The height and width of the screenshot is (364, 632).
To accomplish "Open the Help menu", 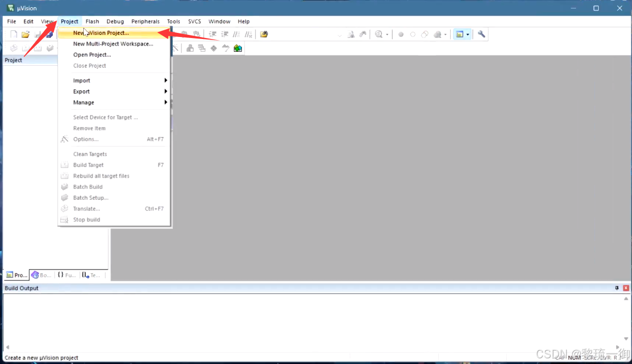I will (244, 22).
